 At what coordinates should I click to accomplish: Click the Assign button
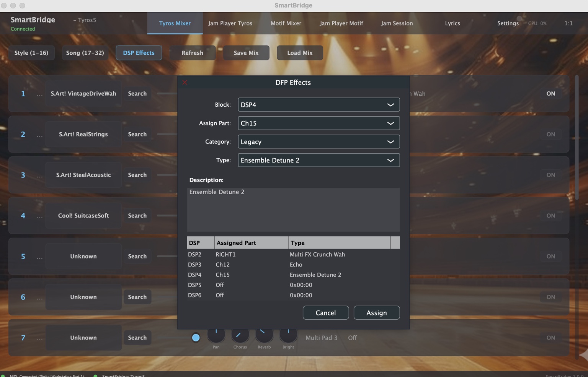pyautogui.click(x=376, y=312)
